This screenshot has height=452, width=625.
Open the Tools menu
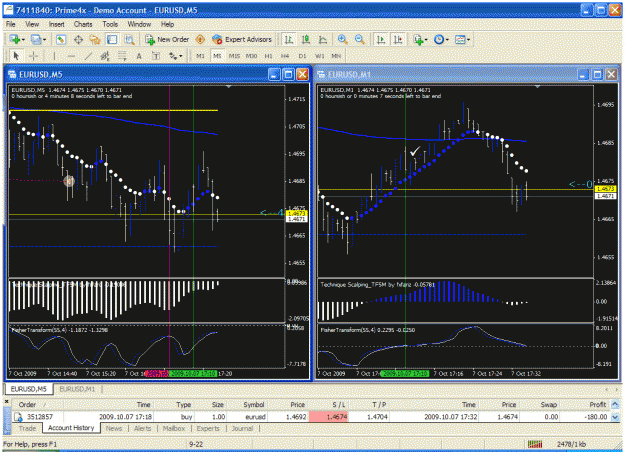[110, 24]
